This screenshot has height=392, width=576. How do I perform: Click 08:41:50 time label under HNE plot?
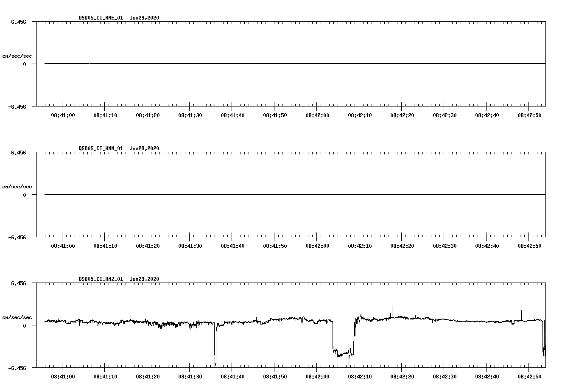click(275, 115)
